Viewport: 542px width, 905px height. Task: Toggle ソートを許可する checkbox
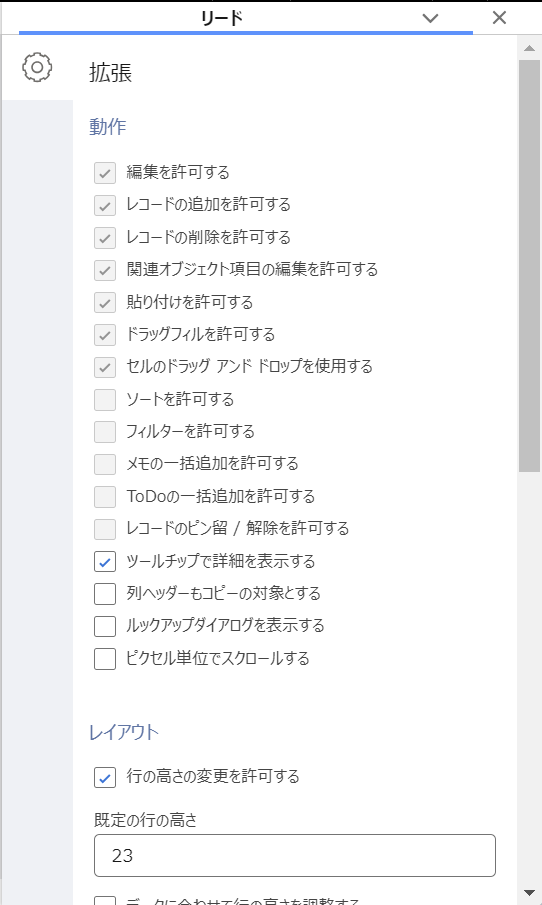click(105, 399)
